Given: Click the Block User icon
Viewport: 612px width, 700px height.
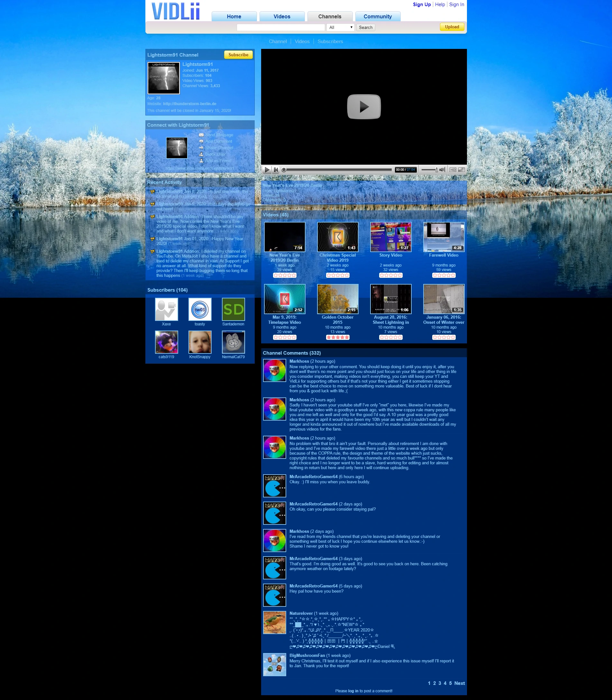Looking at the screenshot, I should click(x=201, y=154).
